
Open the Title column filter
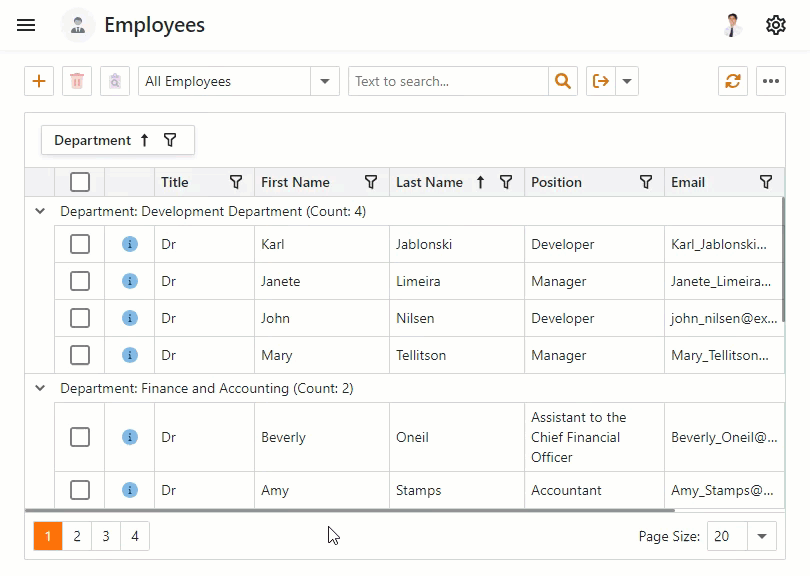click(x=236, y=182)
